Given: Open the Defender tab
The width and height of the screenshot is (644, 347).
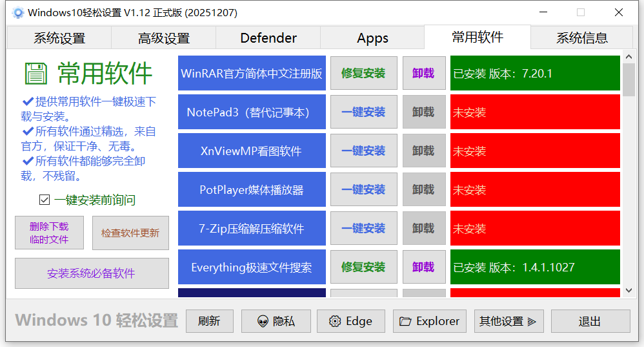Looking at the screenshot, I should click(x=268, y=38).
